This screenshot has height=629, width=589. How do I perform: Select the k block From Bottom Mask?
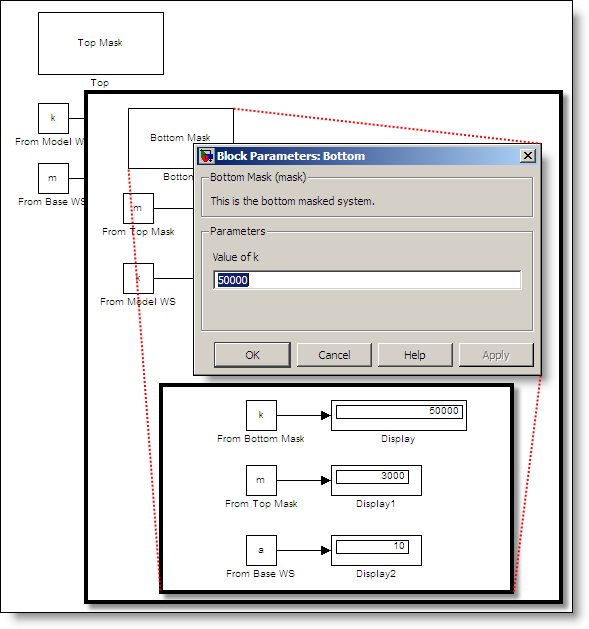(261, 415)
